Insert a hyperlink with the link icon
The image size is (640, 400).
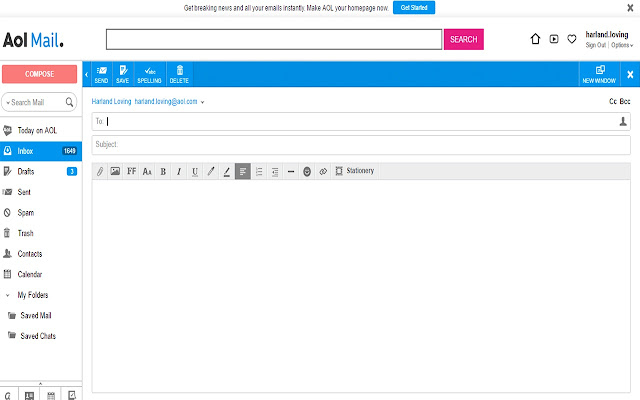click(323, 171)
